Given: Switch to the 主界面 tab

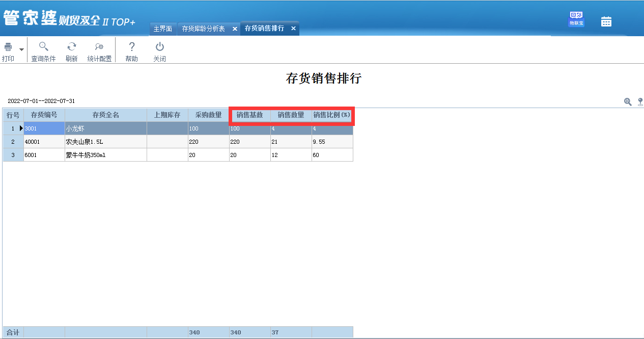Looking at the screenshot, I should 163,29.
